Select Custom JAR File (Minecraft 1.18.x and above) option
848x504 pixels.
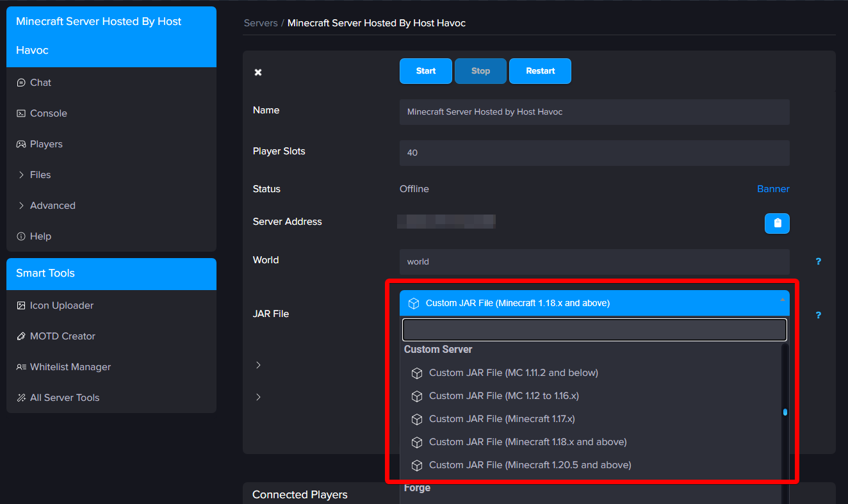point(591,442)
